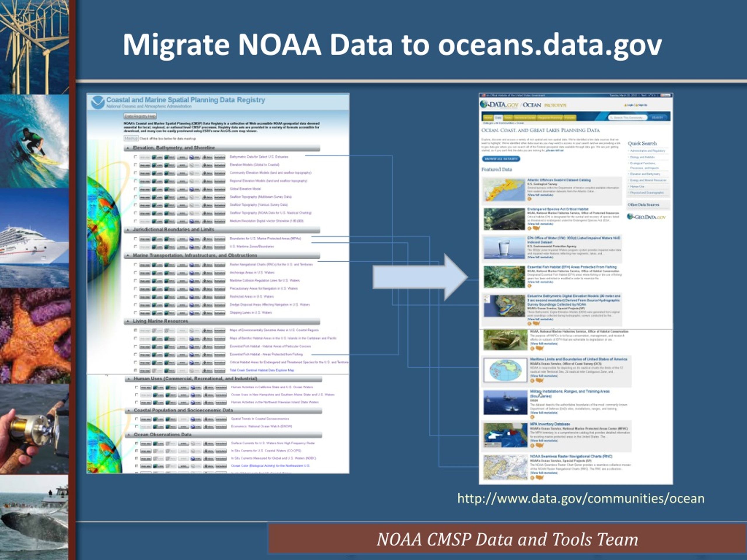This screenshot has width=747, height=560.
Task: Click the Search button on the Ocean page
Action: [x=657, y=118]
